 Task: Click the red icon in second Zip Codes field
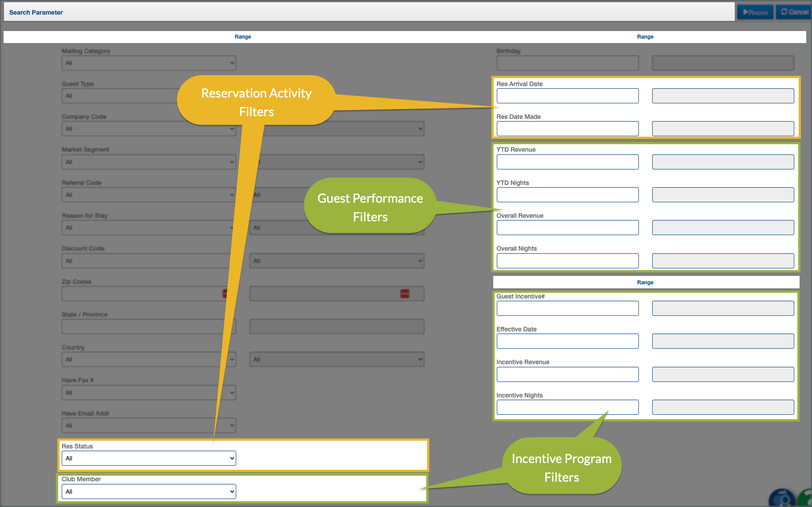pyautogui.click(x=404, y=294)
